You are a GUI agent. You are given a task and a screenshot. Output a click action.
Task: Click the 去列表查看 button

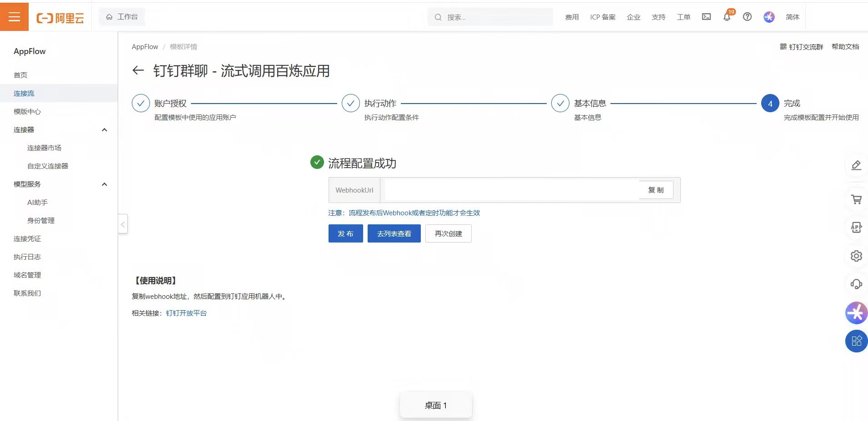tap(394, 233)
